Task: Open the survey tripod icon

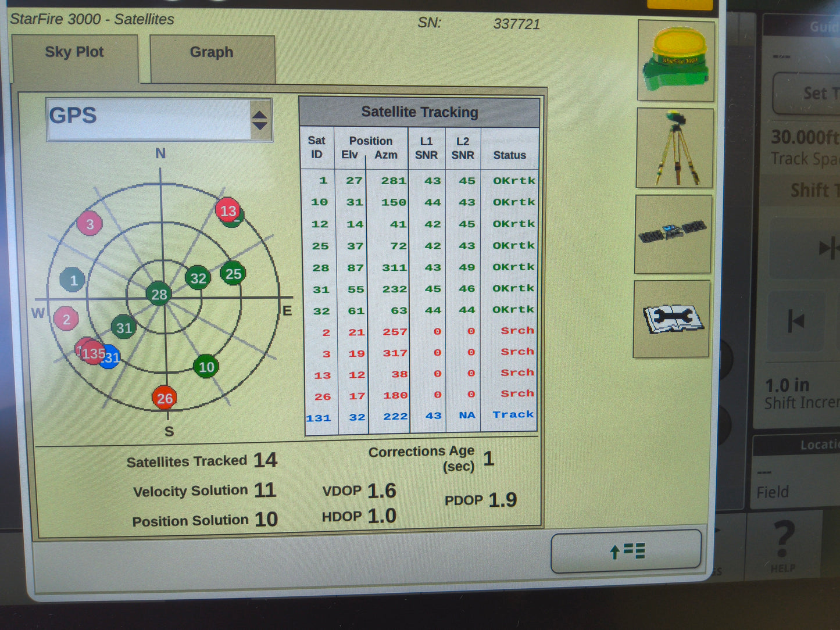Action: (675, 148)
